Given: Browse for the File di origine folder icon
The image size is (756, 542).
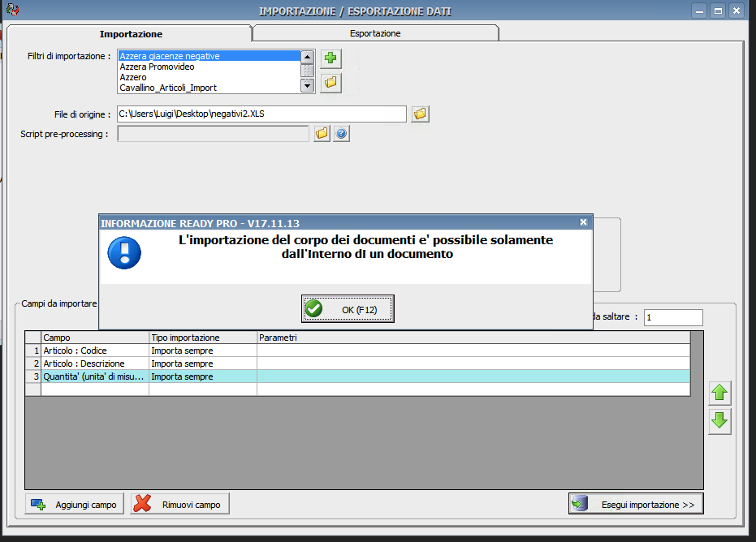Looking at the screenshot, I should point(420,114).
